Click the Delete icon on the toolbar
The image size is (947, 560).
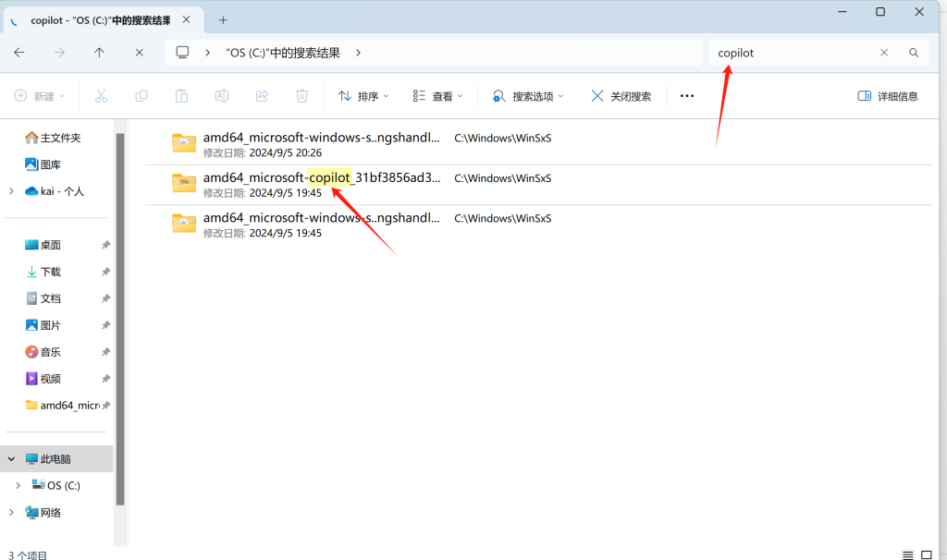301,95
